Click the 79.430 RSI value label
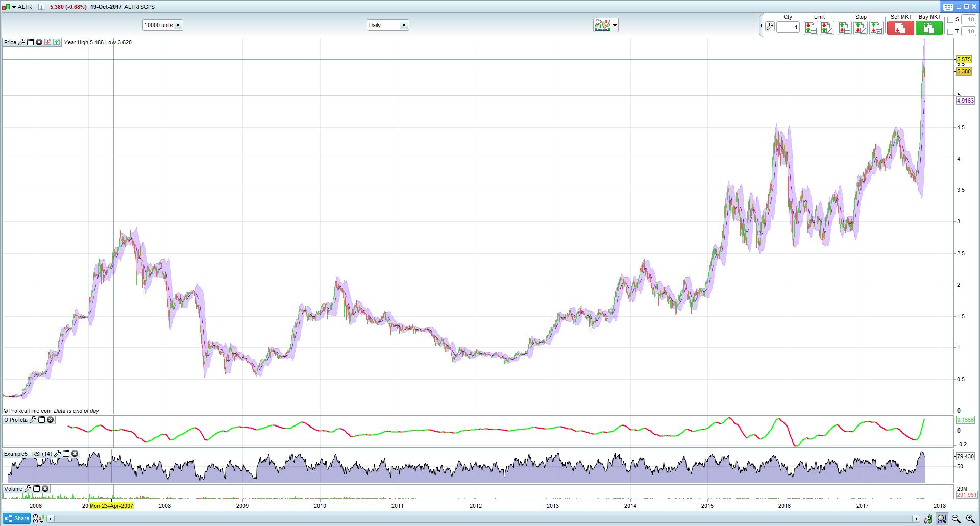 [965, 456]
